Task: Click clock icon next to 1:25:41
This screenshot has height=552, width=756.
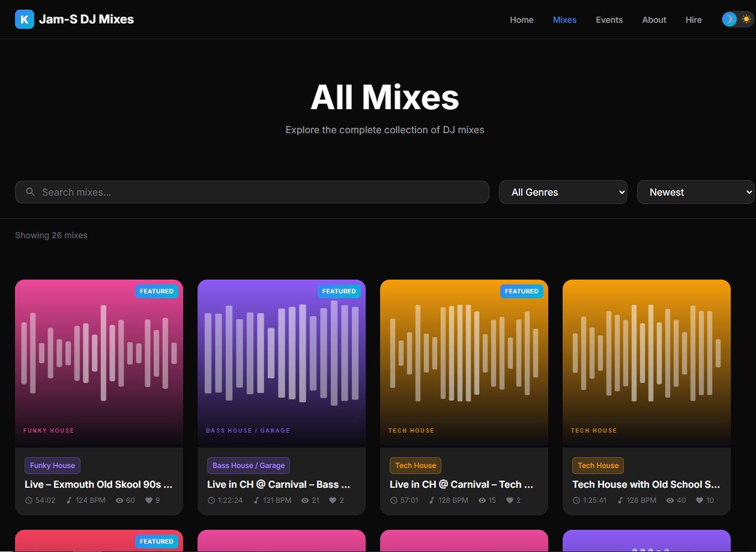Action: (x=576, y=500)
